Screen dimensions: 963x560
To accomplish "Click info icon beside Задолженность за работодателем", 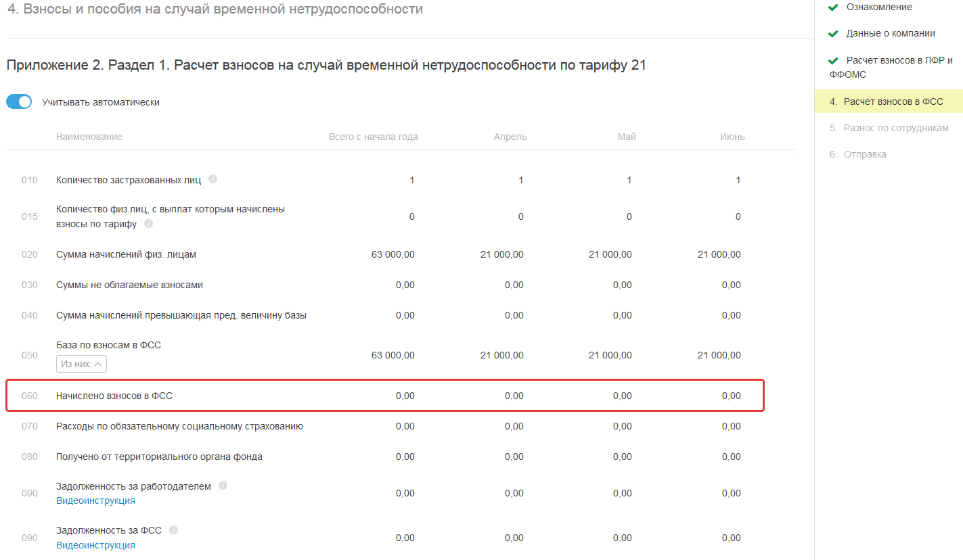I will pos(223,486).
